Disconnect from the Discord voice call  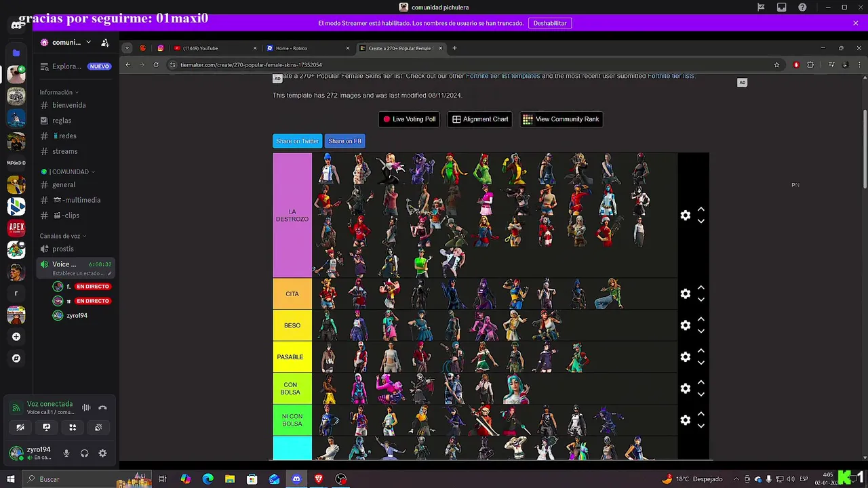[x=102, y=407]
